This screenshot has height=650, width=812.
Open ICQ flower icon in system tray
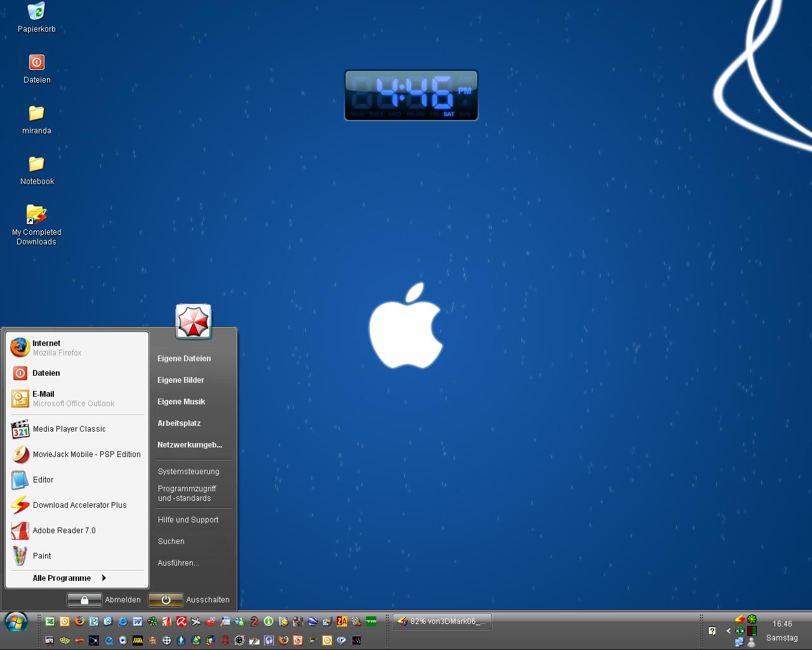click(752, 620)
